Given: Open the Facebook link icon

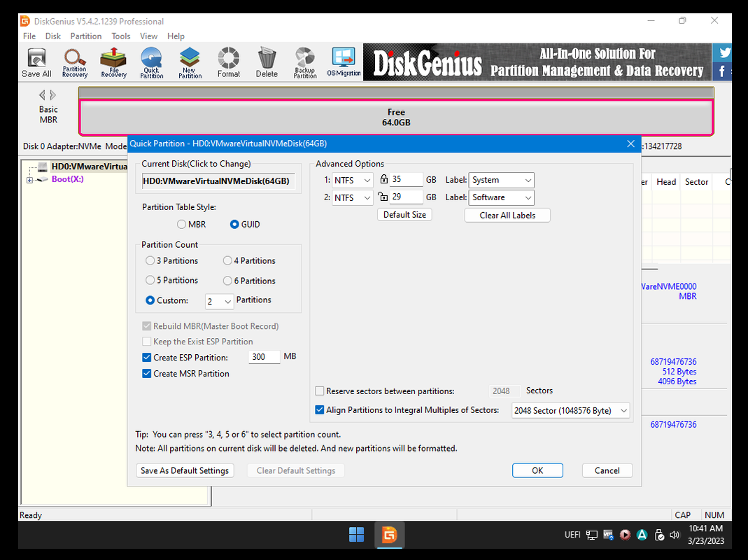Looking at the screenshot, I should [722, 71].
